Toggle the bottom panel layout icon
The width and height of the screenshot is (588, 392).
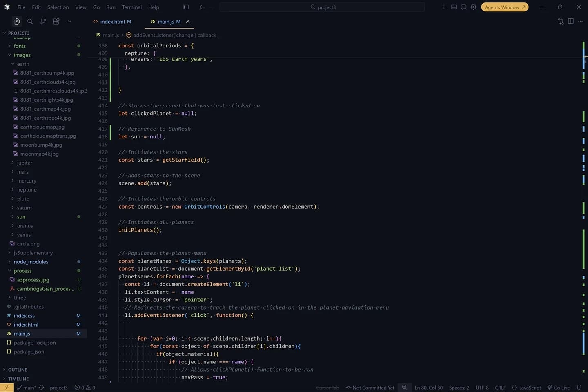click(454, 7)
